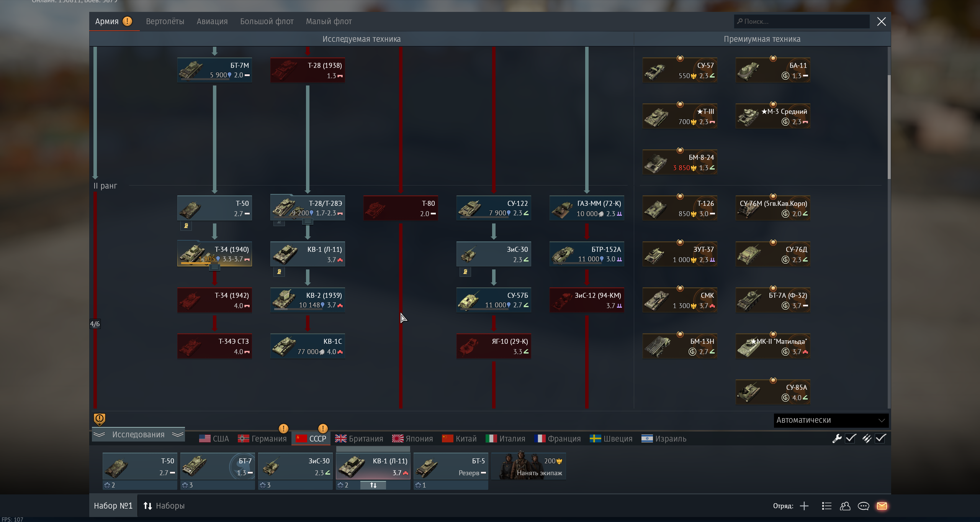Open the mail envelope icon

pyautogui.click(x=882, y=506)
